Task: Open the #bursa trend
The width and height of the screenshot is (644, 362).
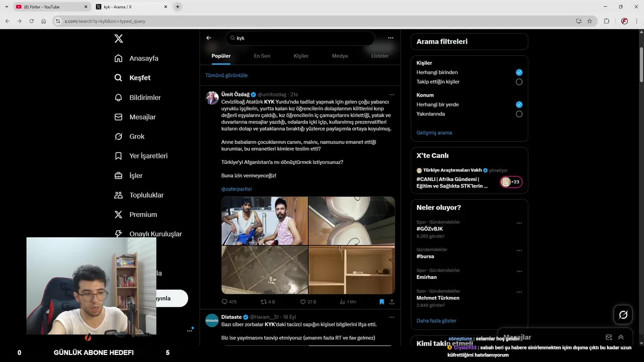Action: 425,256
